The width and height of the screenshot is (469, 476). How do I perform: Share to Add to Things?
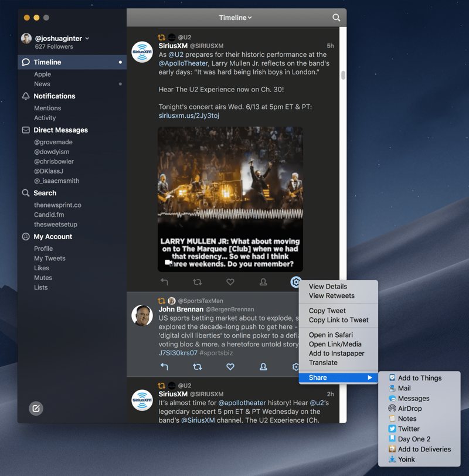point(419,378)
